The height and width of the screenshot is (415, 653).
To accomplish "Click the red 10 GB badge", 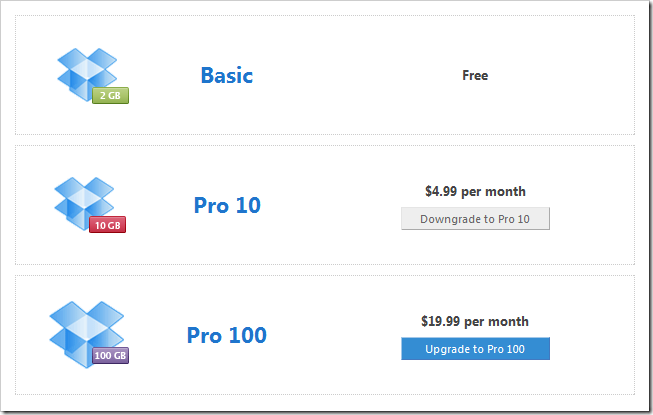I will (107, 225).
